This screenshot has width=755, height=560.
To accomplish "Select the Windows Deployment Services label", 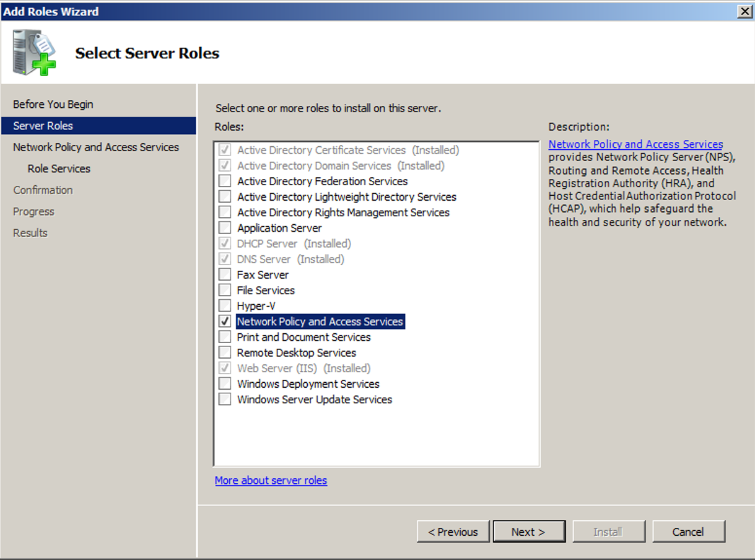I will (x=308, y=384).
